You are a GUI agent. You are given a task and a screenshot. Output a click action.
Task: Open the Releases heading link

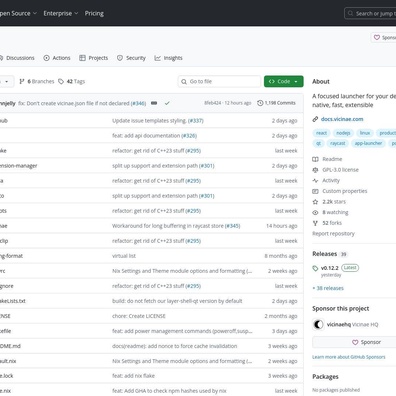point(325,254)
